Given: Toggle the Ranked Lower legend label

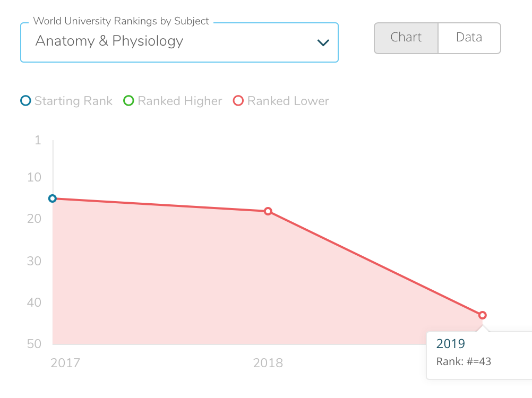Looking at the screenshot, I should coord(288,101).
